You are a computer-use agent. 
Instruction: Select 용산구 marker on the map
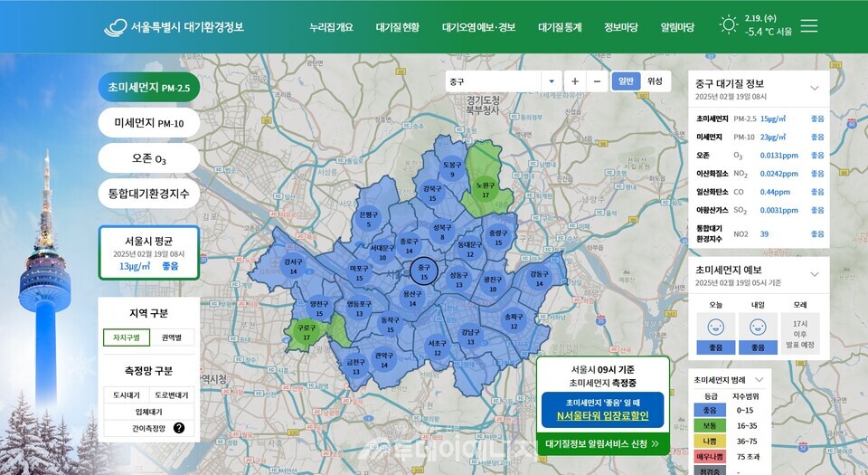(412, 299)
